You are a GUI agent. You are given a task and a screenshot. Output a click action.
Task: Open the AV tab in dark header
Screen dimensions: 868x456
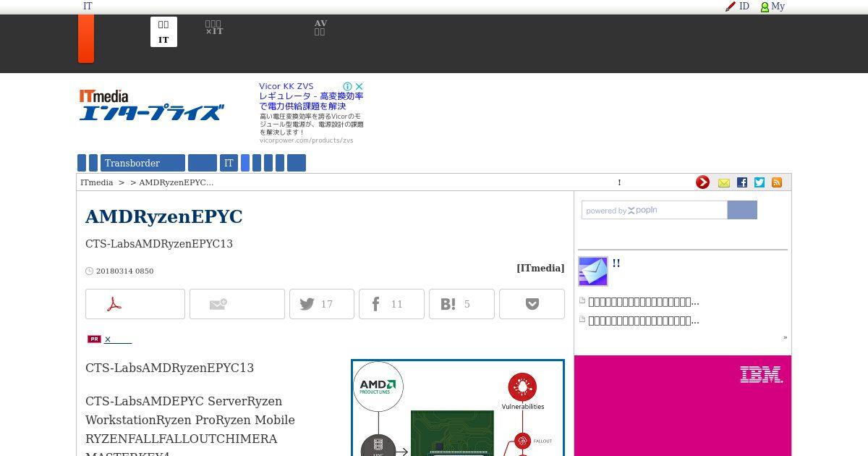point(320,28)
